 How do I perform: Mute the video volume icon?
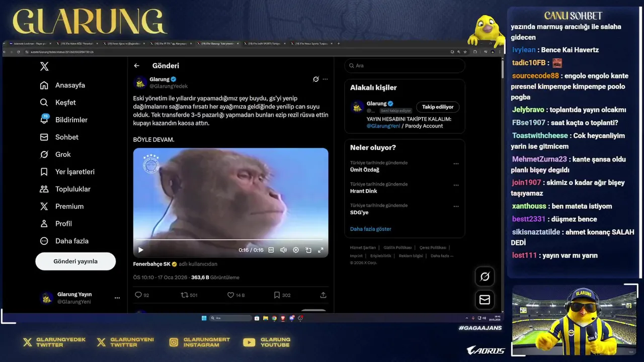point(283,250)
